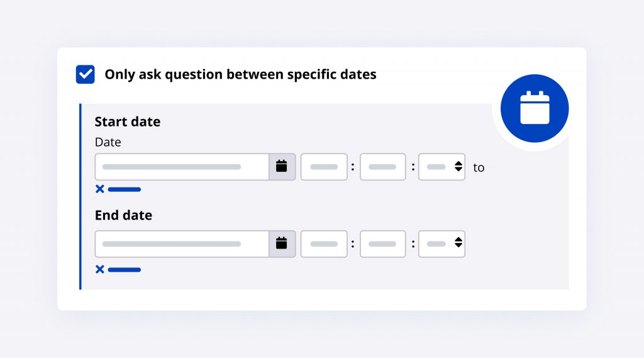Viewport: 644px width, 358px height.
Task: Open the Start date AM/PM dropdown
Action: click(x=441, y=167)
